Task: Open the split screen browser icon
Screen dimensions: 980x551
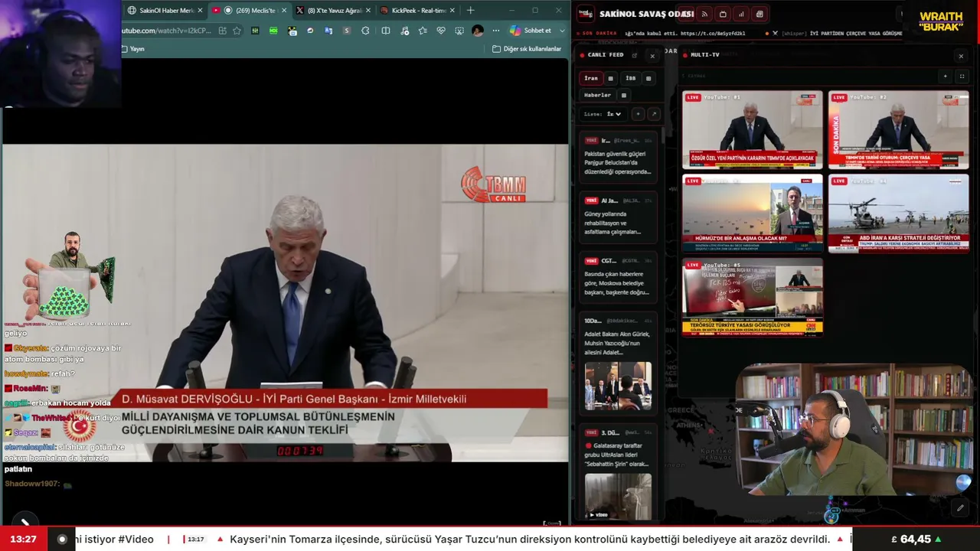Action: tap(386, 31)
